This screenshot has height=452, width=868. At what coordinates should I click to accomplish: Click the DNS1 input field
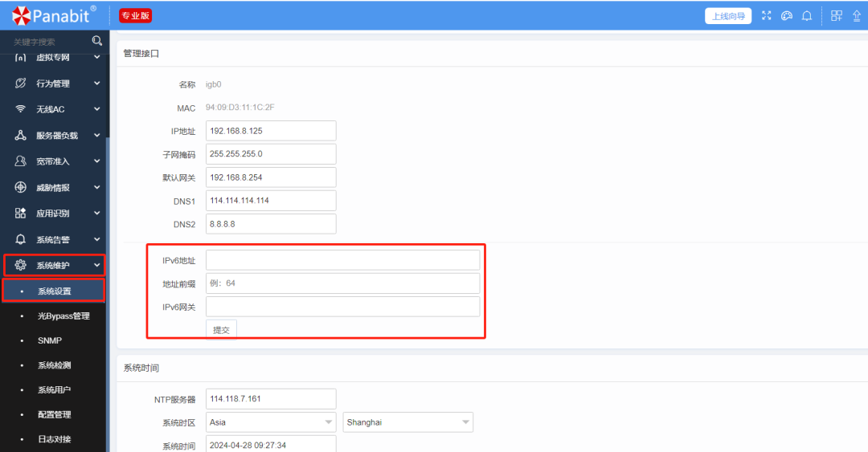271,200
